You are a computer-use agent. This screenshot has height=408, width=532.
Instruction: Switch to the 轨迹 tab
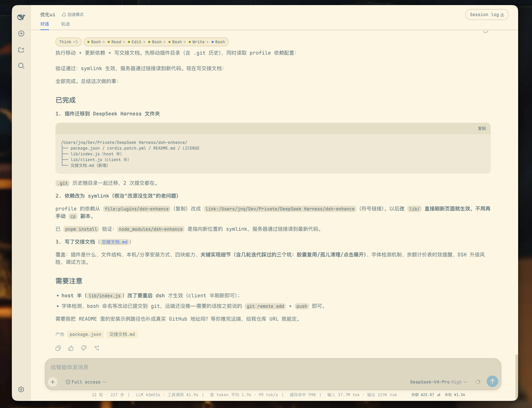point(66,24)
